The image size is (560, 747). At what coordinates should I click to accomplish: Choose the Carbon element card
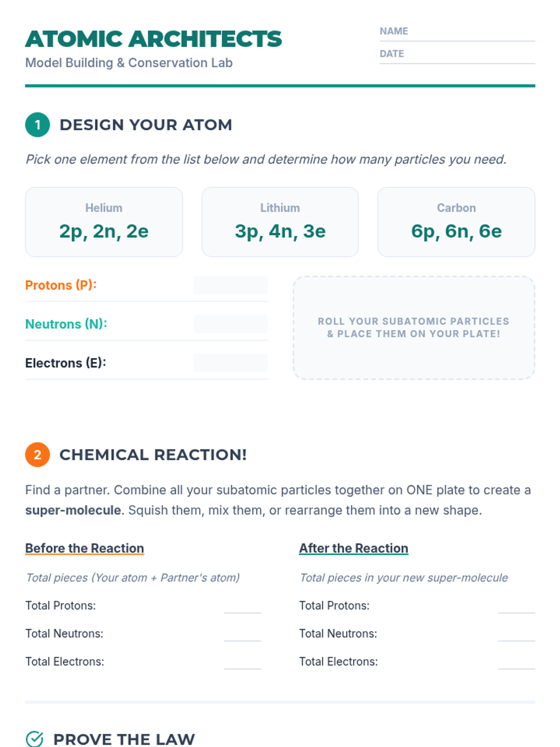(x=456, y=222)
